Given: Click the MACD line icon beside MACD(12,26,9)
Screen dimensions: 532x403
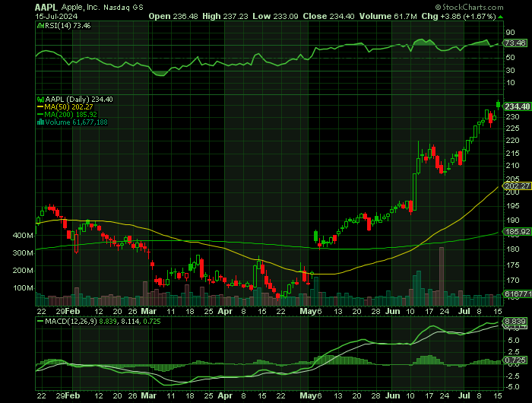Looking at the screenshot, I should point(40,321).
